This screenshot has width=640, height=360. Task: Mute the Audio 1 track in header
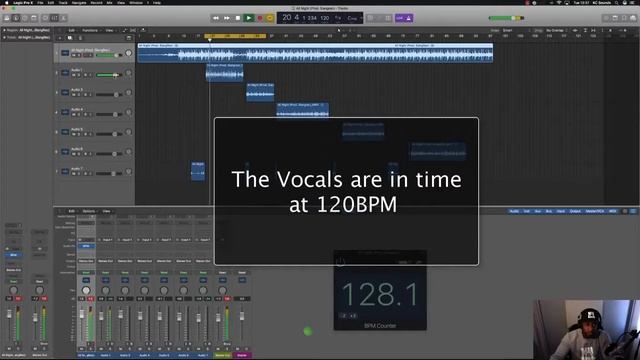pyautogui.click(x=75, y=75)
